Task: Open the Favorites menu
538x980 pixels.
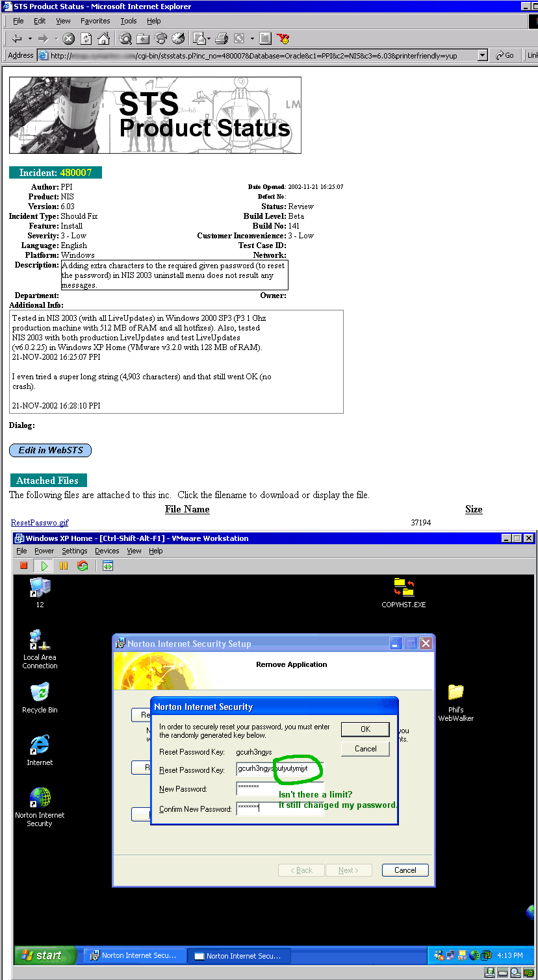Action: pos(95,21)
